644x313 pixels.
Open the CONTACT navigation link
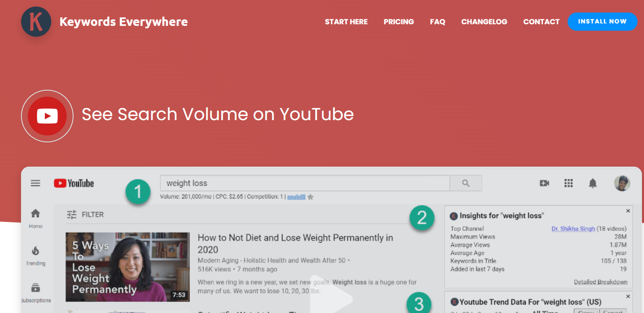click(x=541, y=22)
